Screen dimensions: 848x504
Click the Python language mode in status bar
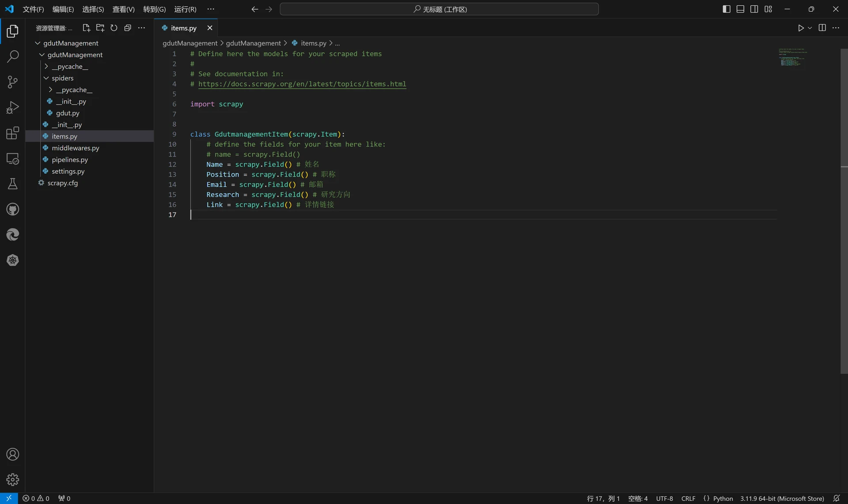723,498
